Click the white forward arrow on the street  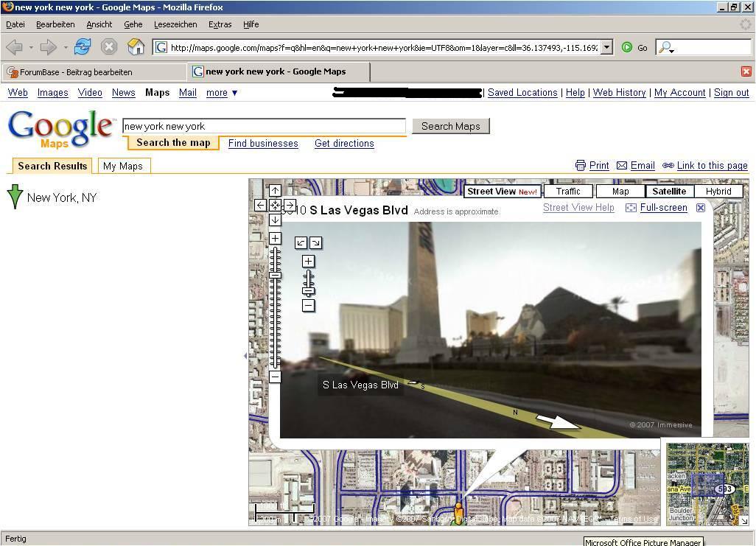pyautogui.click(x=559, y=421)
